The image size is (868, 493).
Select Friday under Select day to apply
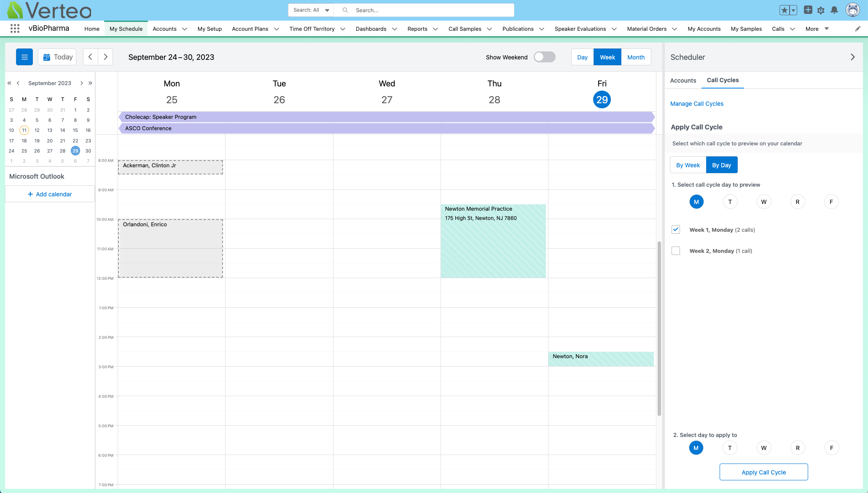pos(831,447)
